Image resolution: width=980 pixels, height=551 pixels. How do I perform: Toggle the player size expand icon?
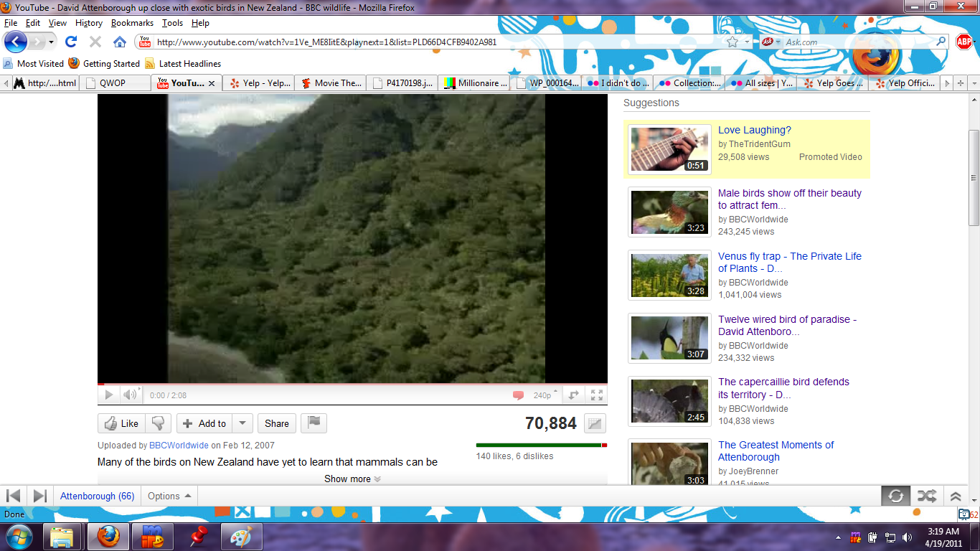(x=574, y=395)
